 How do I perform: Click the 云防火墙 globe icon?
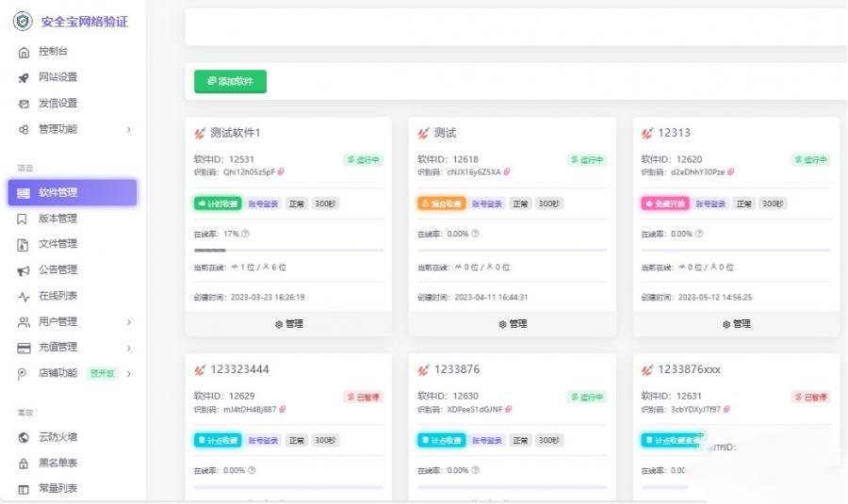point(24,437)
